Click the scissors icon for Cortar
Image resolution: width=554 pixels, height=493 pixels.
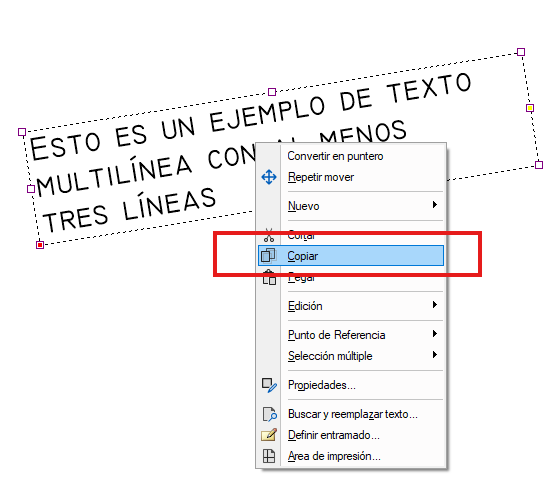pos(269,235)
